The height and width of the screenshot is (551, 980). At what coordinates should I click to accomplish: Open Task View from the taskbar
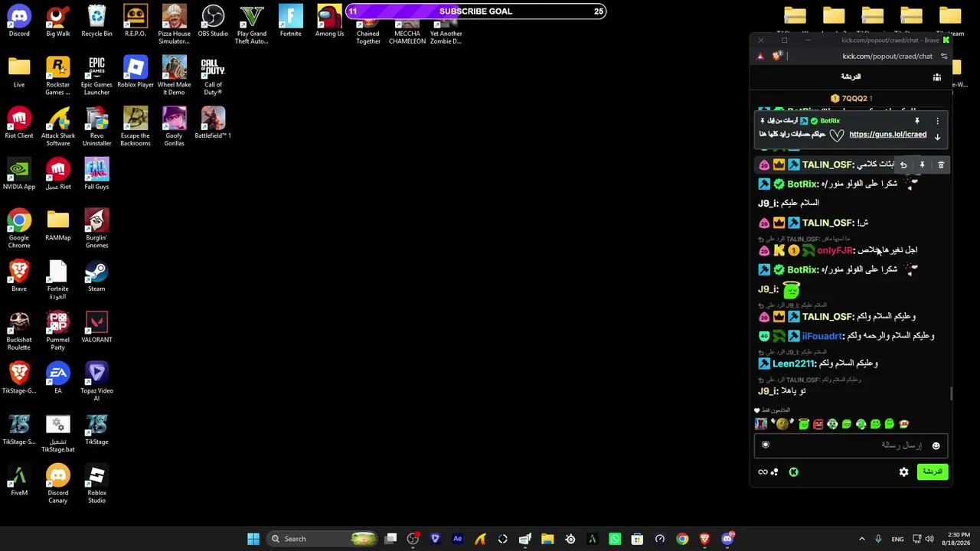(390, 539)
